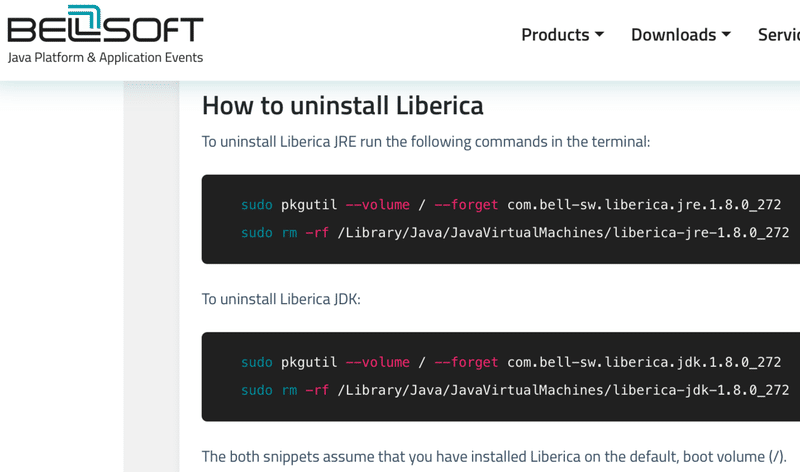The image size is (800, 472).
Task: Click the boot volume note paragraph
Action: pos(494,456)
